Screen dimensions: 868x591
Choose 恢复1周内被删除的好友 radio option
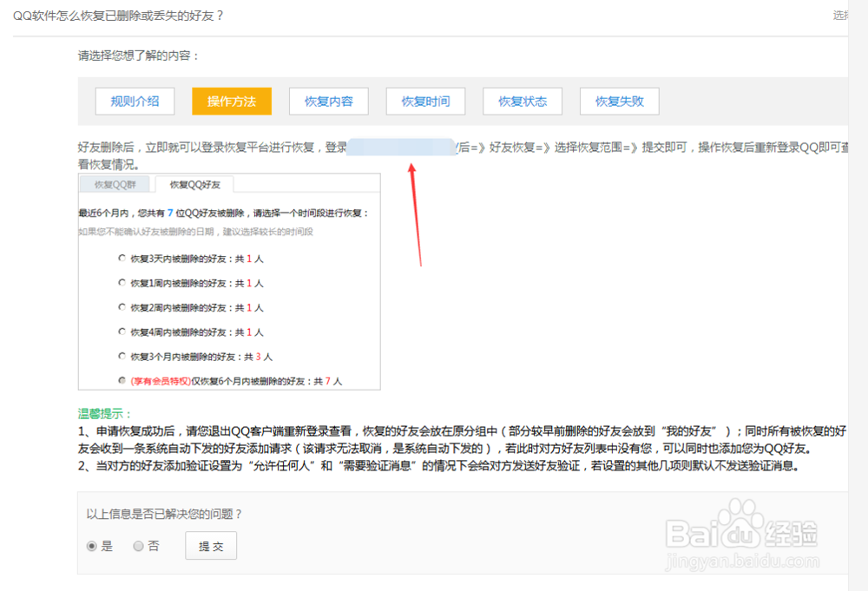point(122,282)
